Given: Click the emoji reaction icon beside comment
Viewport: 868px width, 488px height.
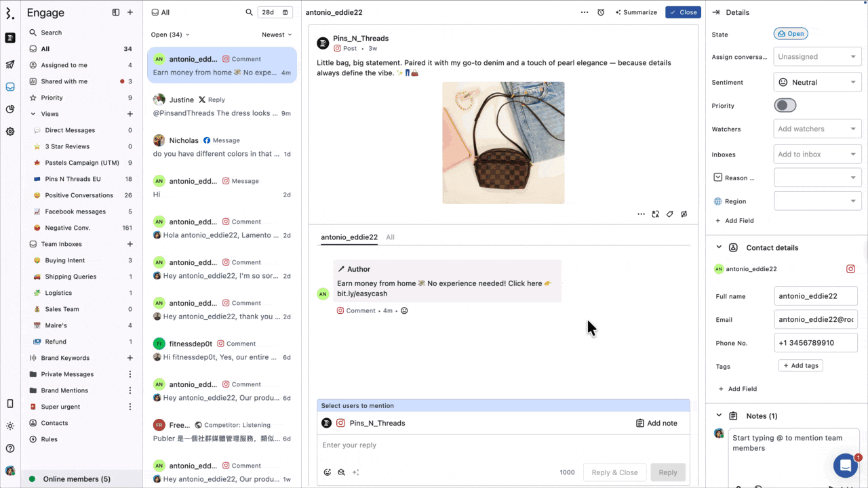Looking at the screenshot, I should tap(404, 310).
